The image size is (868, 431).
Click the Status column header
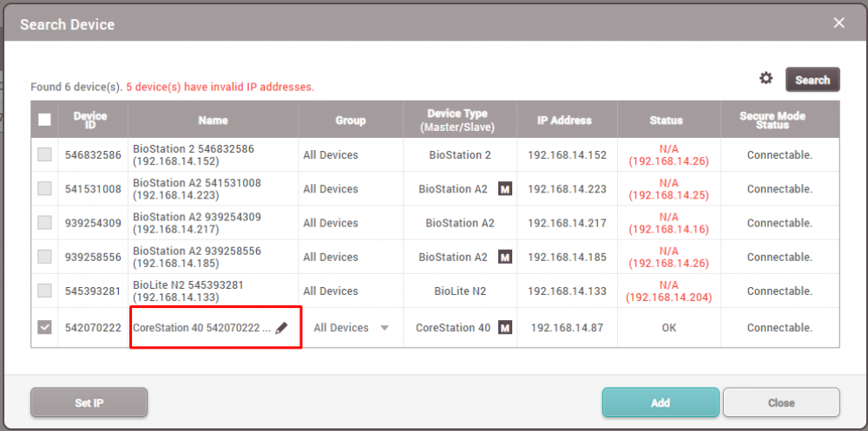(666, 121)
